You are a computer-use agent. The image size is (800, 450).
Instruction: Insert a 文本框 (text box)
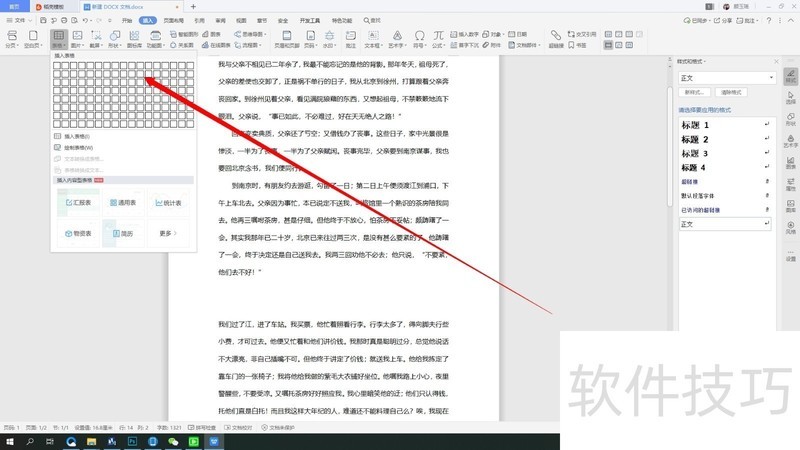click(x=373, y=39)
